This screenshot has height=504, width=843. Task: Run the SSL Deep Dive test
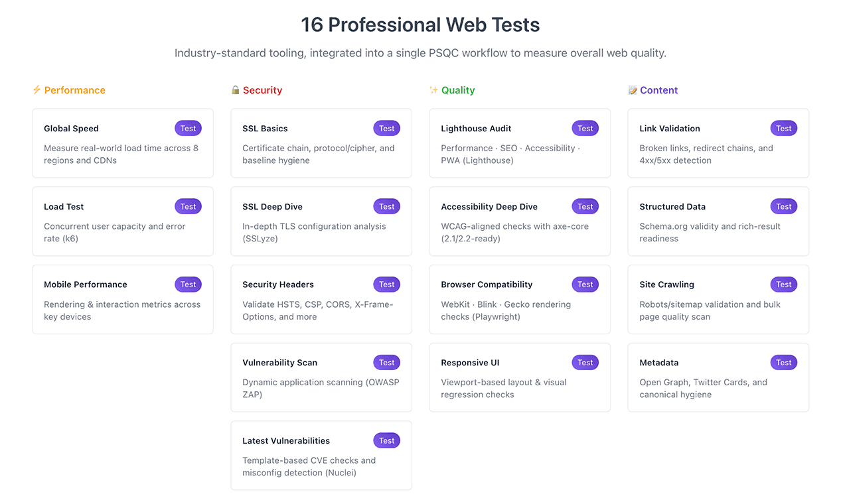click(386, 206)
